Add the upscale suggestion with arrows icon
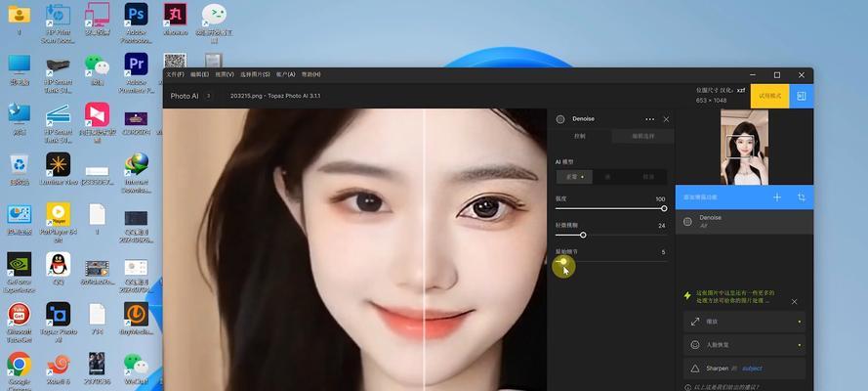Viewport: 868px width, 391px height. pos(744,321)
